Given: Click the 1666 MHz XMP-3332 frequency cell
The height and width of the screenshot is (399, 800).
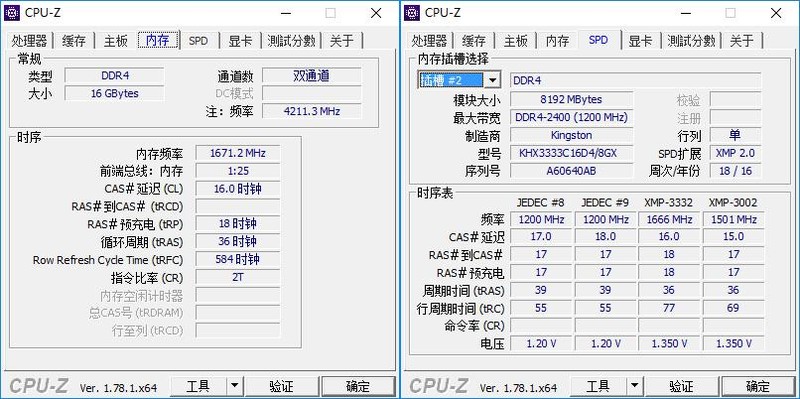Looking at the screenshot, I should point(669,219).
